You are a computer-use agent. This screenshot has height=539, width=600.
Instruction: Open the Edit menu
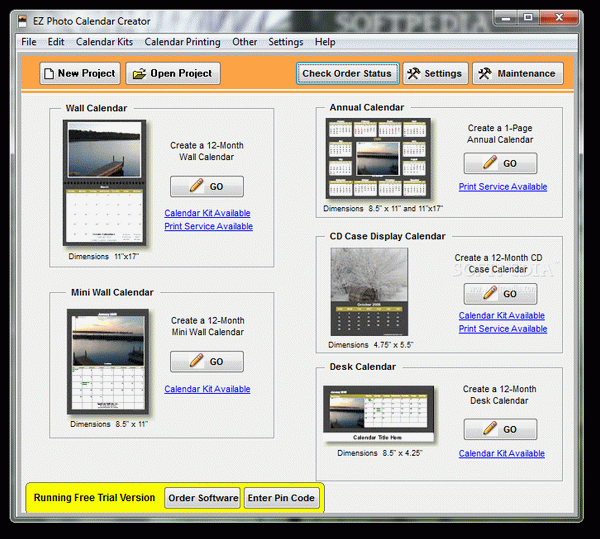click(56, 42)
